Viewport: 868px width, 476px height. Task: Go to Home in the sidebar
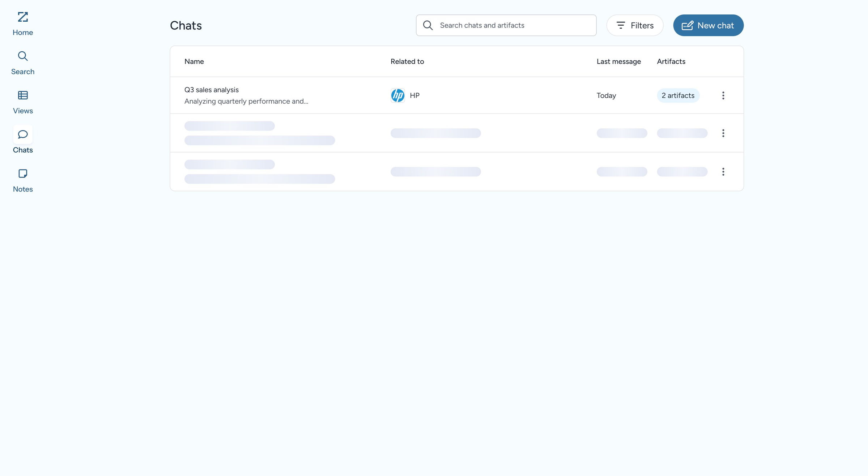[23, 23]
